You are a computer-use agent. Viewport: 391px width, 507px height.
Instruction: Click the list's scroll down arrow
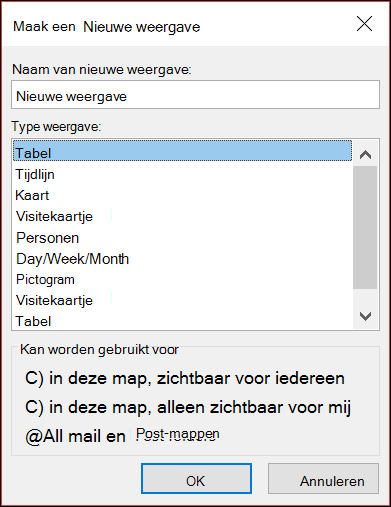pos(366,316)
